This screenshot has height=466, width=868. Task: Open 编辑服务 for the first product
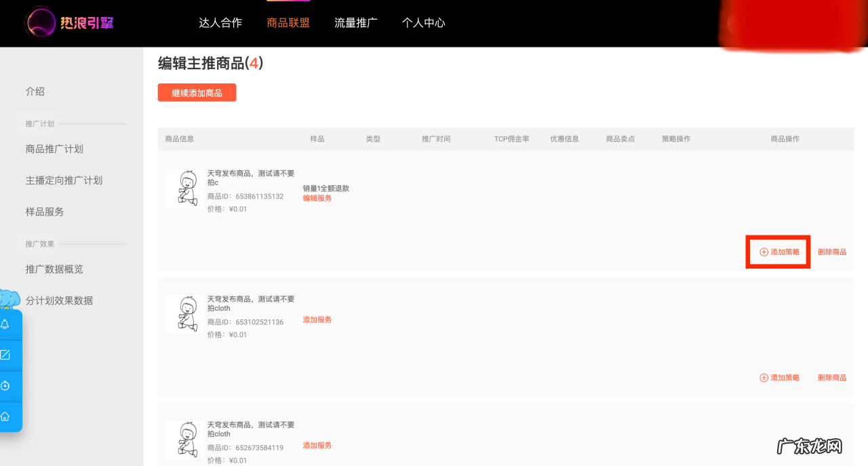tap(317, 198)
